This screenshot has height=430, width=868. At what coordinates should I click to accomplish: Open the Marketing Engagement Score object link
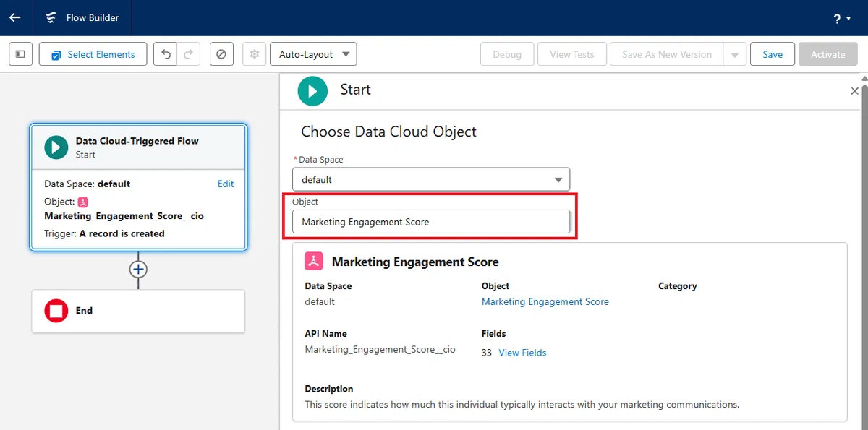click(545, 302)
